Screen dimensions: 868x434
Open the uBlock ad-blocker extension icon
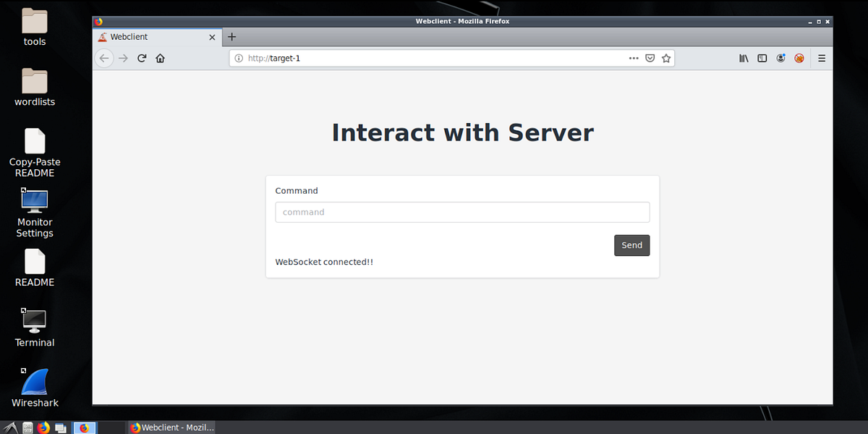coord(799,58)
